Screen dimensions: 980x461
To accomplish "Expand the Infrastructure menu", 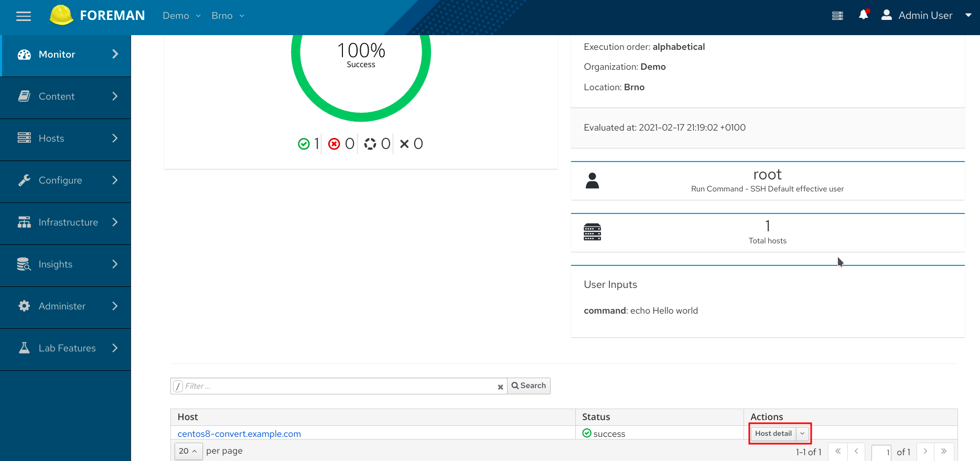I will pyautogui.click(x=66, y=222).
